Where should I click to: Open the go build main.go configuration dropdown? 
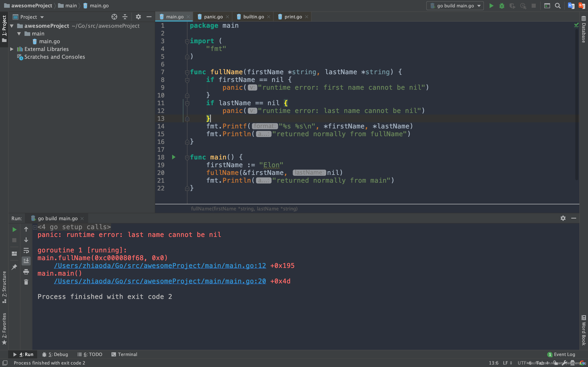pyautogui.click(x=455, y=6)
